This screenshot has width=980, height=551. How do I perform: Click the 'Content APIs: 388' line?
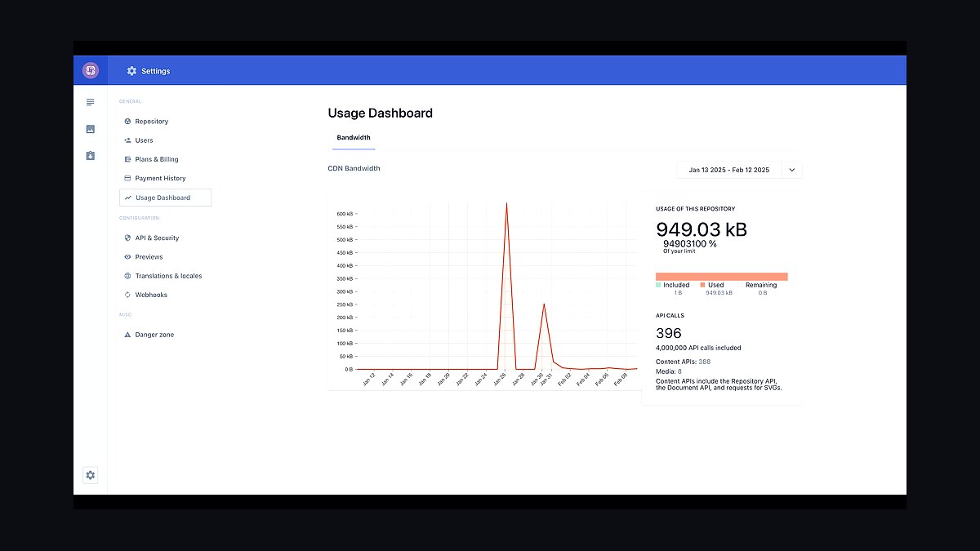(x=684, y=362)
